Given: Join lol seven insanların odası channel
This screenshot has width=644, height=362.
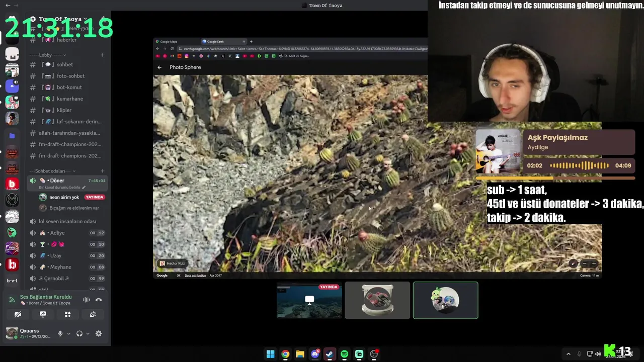Looking at the screenshot, I should coord(67,221).
